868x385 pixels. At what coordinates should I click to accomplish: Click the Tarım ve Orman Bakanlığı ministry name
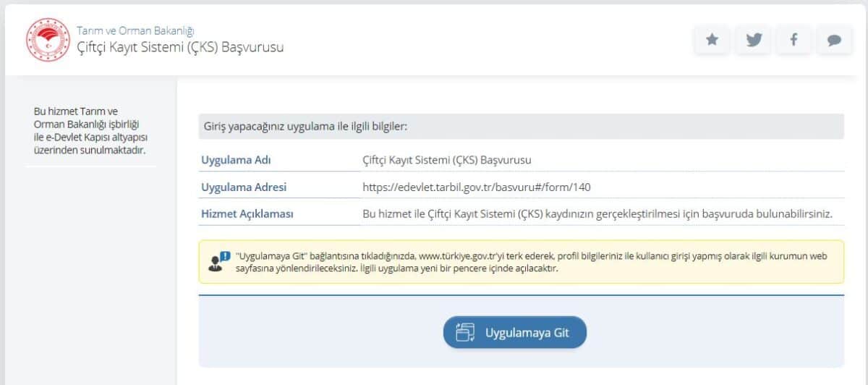(x=135, y=30)
